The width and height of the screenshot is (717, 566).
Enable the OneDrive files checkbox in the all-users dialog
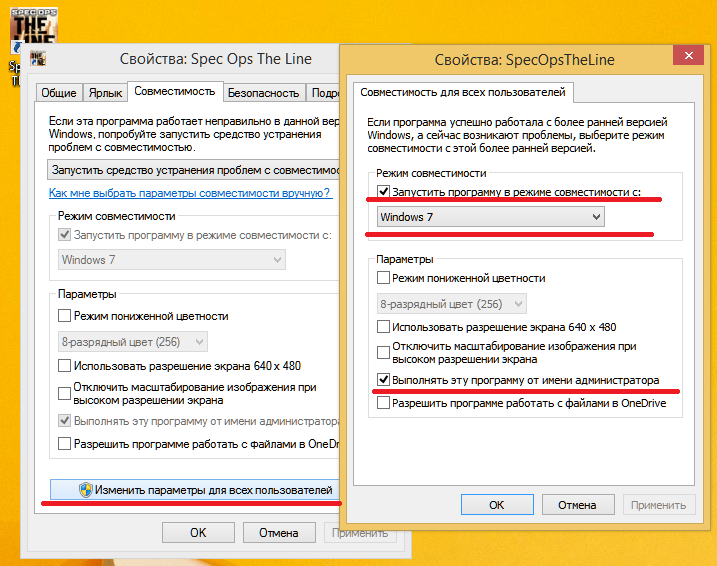(x=384, y=404)
